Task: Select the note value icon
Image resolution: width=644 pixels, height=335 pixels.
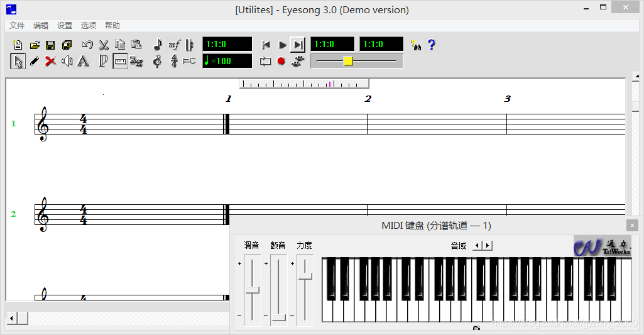Action: 157,45
